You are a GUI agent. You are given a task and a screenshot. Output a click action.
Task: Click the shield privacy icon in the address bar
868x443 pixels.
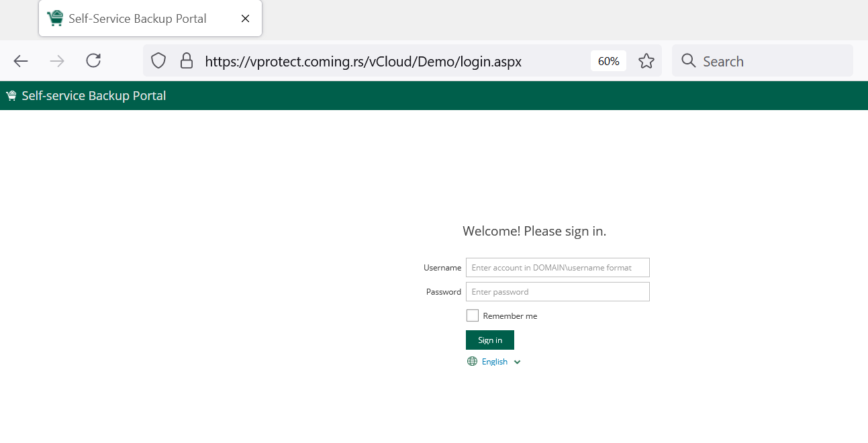[158, 60]
